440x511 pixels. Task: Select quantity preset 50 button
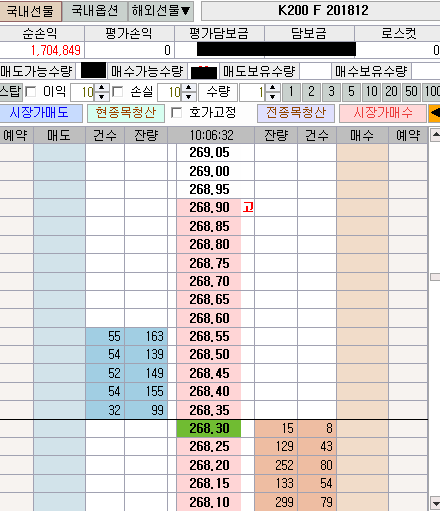coord(411,92)
